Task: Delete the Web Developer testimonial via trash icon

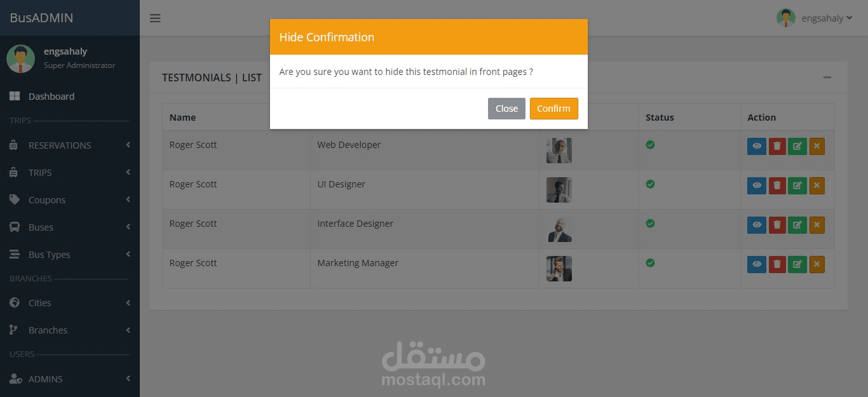Action: [777, 147]
